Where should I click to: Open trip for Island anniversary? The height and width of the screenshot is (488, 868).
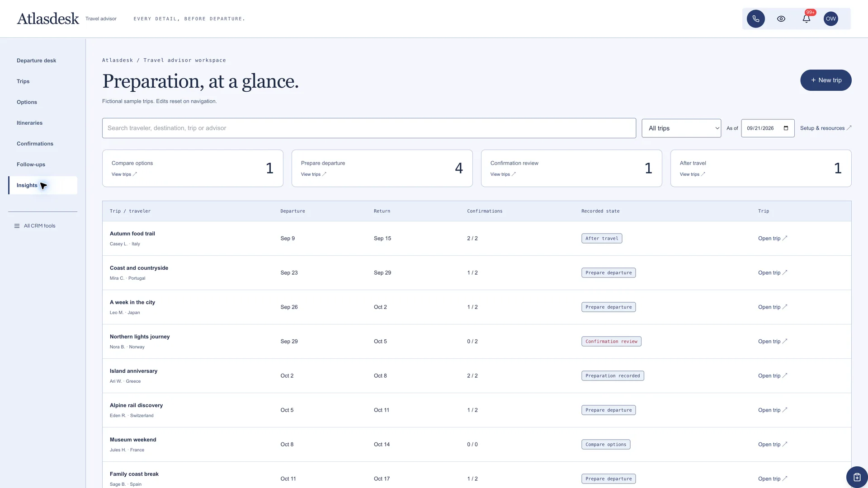click(773, 375)
